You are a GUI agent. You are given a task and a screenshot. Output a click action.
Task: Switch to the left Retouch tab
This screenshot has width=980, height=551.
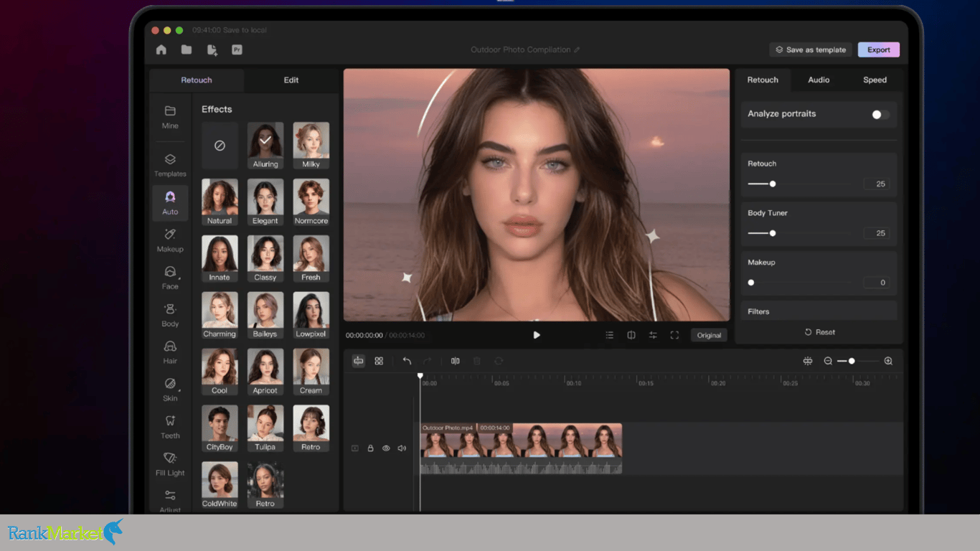click(197, 80)
